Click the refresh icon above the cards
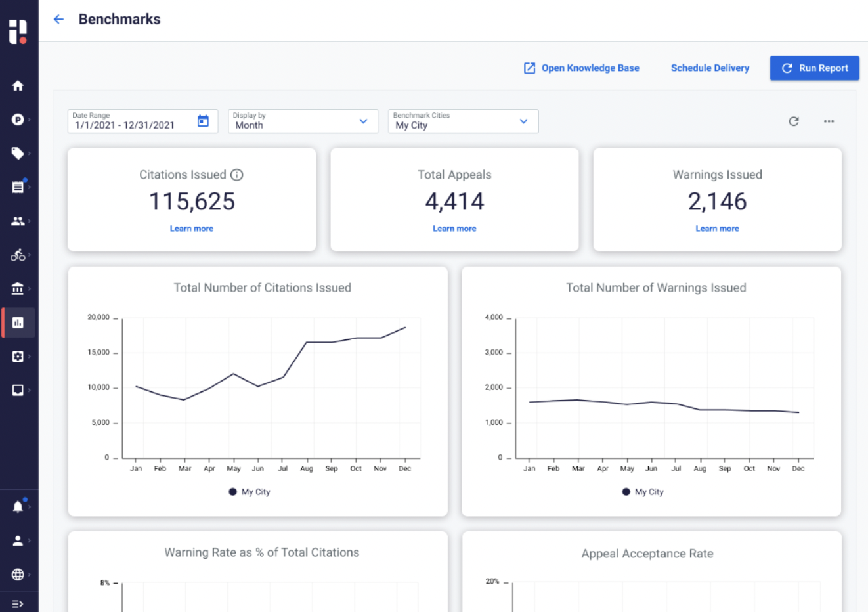 click(x=793, y=121)
